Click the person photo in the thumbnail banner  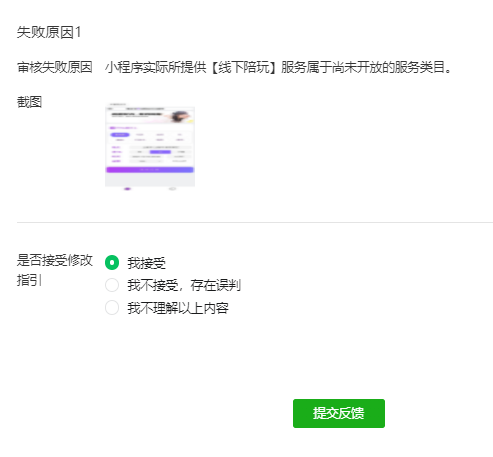point(180,117)
